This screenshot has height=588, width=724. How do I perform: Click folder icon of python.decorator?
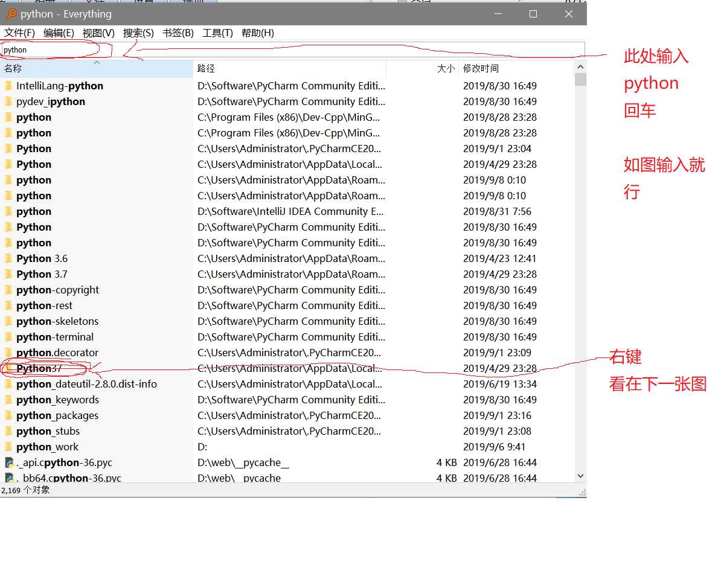pos(8,353)
